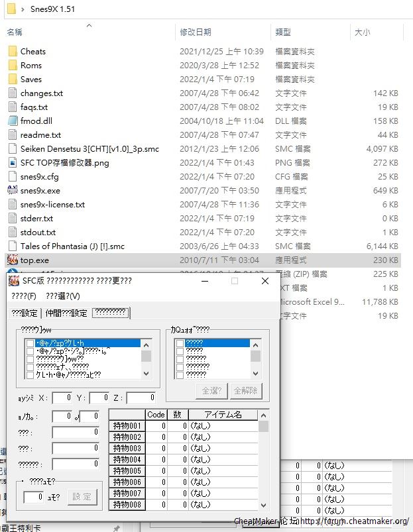Click the SFC TOP存檔修改器.png image icon
Image resolution: width=413 pixels, height=532 pixels.
coord(12,163)
